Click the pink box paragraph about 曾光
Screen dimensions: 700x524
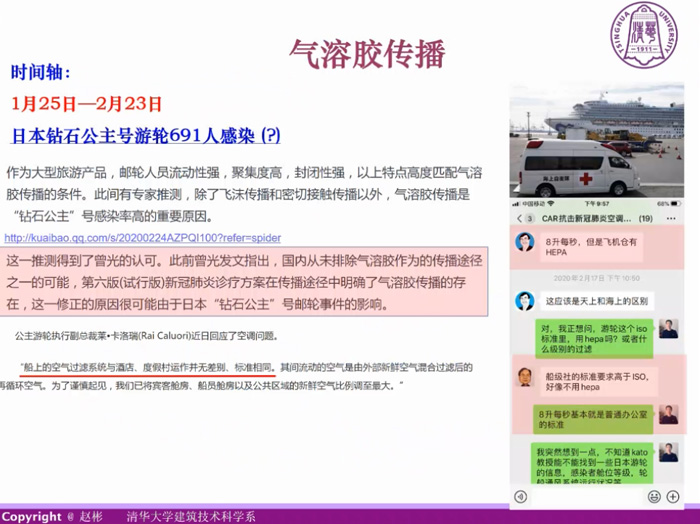click(x=244, y=282)
